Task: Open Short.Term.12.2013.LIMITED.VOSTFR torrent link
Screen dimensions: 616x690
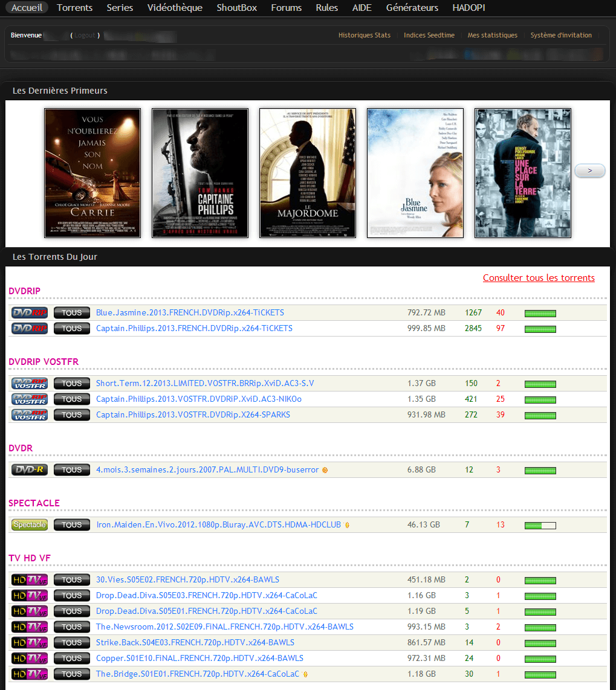Action: coord(205,384)
